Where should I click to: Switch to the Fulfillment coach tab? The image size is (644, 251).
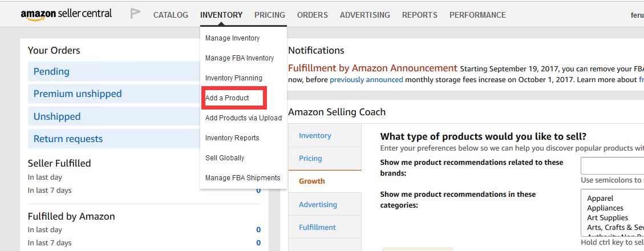pyautogui.click(x=317, y=228)
